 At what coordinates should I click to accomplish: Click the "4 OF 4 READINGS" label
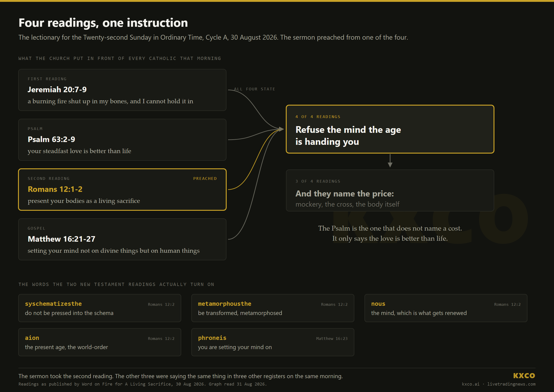(x=318, y=117)
